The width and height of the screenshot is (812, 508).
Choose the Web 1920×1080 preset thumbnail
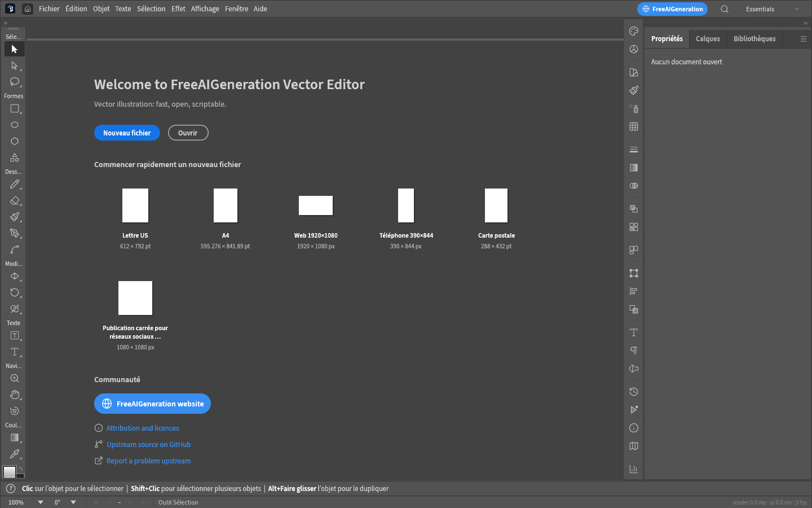[x=316, y=205]
